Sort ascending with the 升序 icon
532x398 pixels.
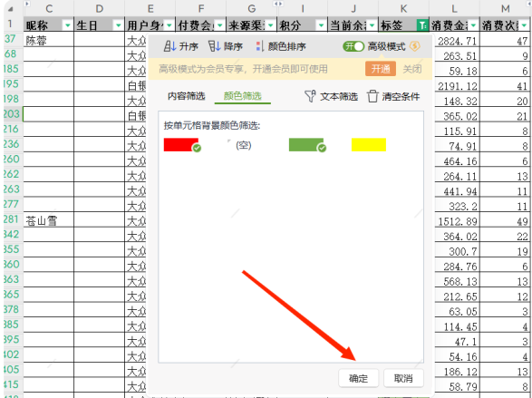coord(169,46)
